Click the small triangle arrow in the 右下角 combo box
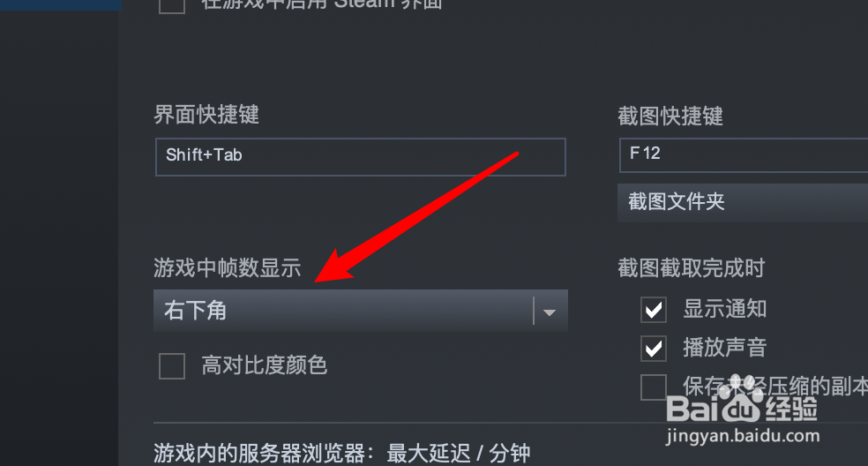 (550, 312)
